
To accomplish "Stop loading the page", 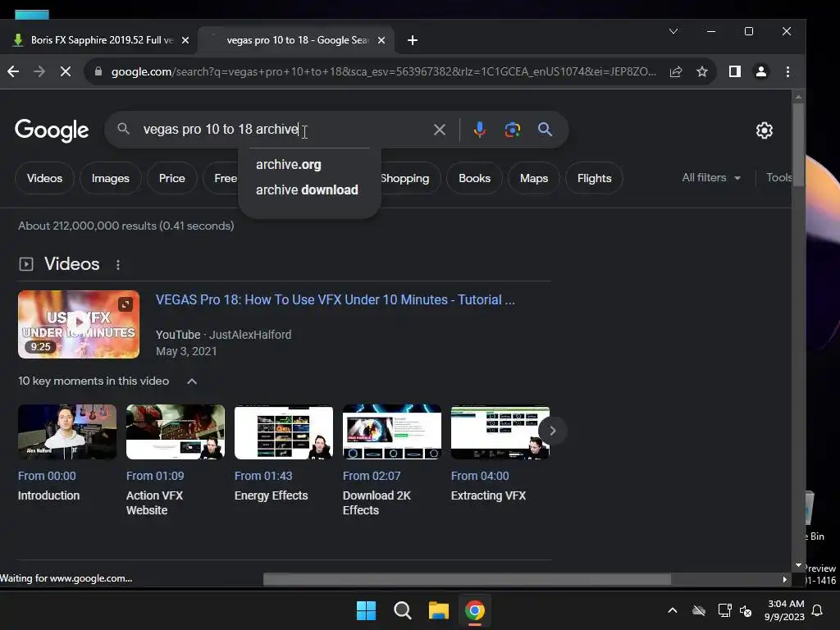I will click(x=66, y=71).
